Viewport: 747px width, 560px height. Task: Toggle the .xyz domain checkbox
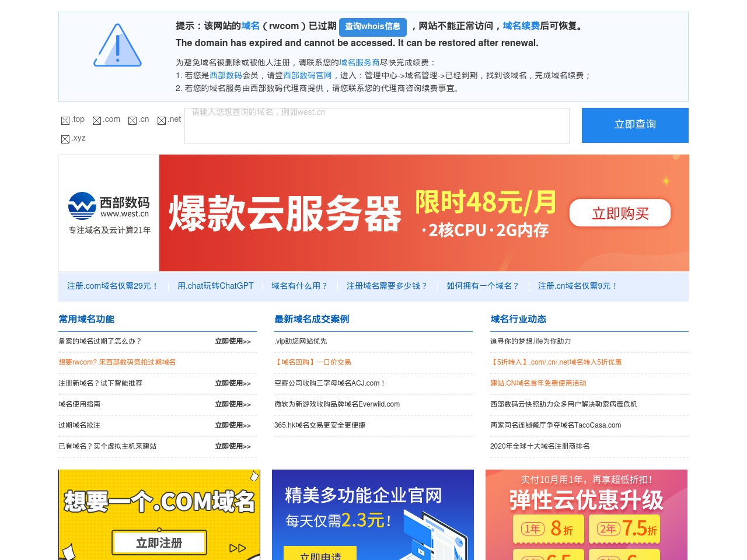65,139
